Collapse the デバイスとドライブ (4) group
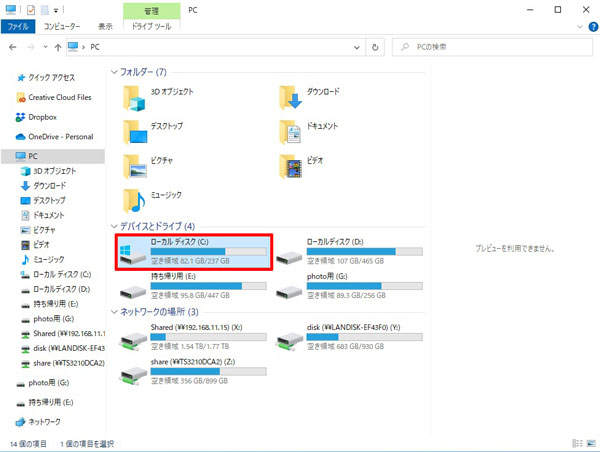The height and width of the screenshot is (452, 600). pos(114,226)
